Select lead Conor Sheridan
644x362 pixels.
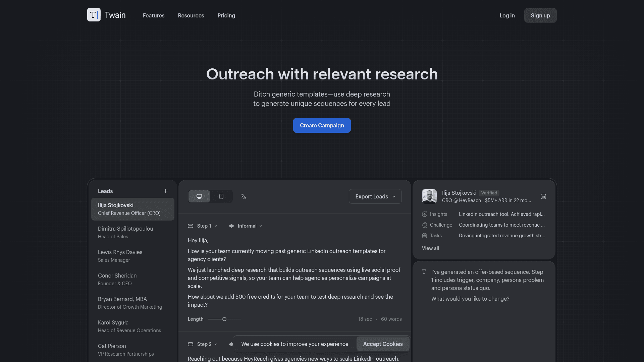(133, 280)
